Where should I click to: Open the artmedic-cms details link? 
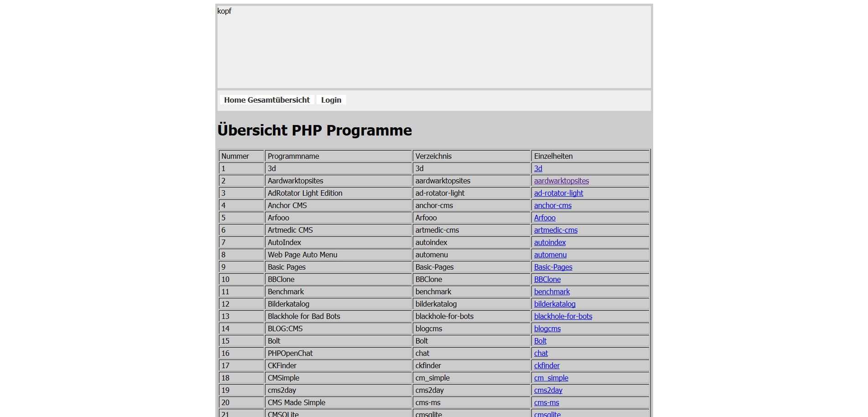coord(555,230)
